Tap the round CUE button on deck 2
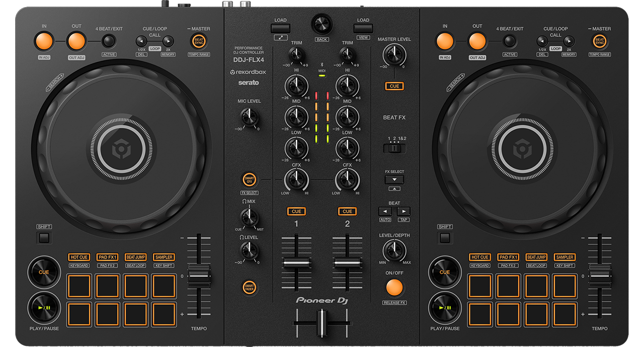The width and height of the screenshot is (644, 347). 445,272
